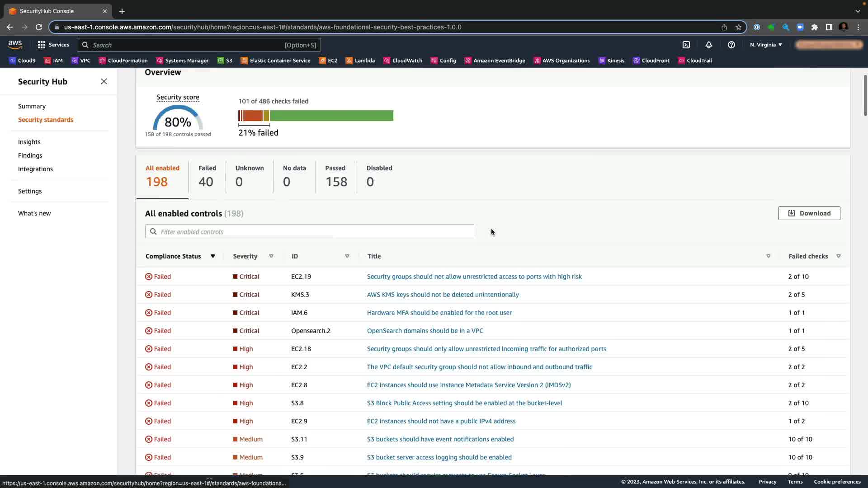Open the AWS CloudShell icon
Screen dimensions: 868x488
click(686, 45)
